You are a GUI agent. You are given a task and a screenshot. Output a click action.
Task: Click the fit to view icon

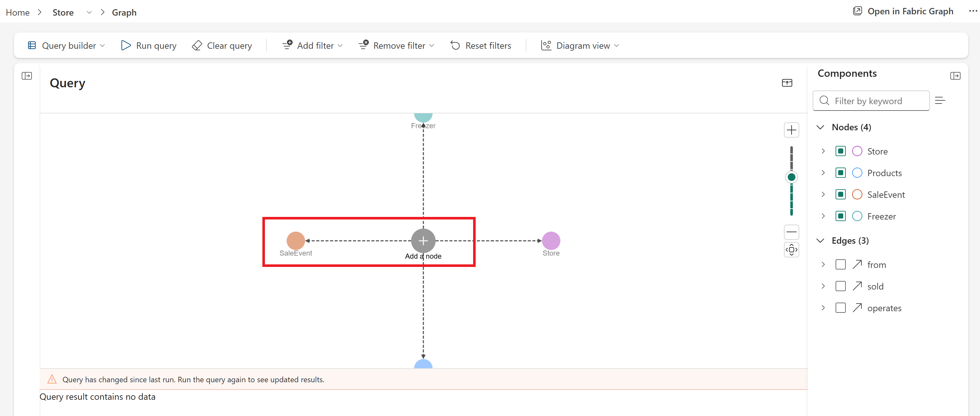tap(791, 250)
